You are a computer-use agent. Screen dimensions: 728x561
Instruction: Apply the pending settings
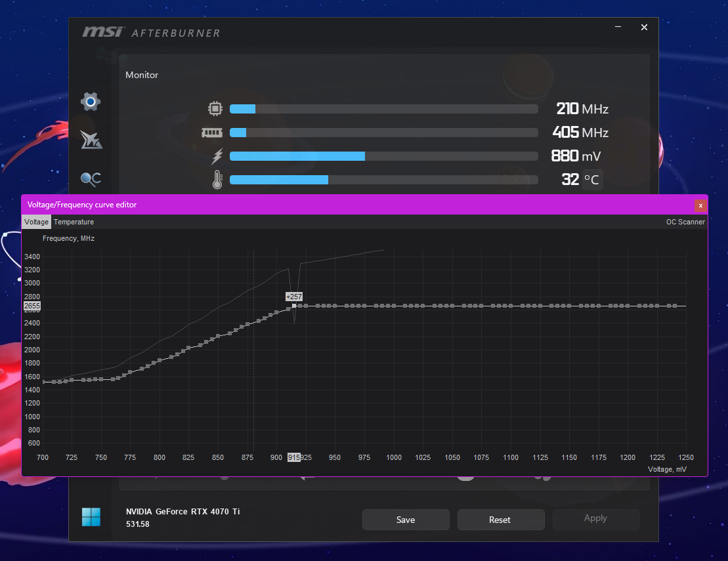click(595, 518)
